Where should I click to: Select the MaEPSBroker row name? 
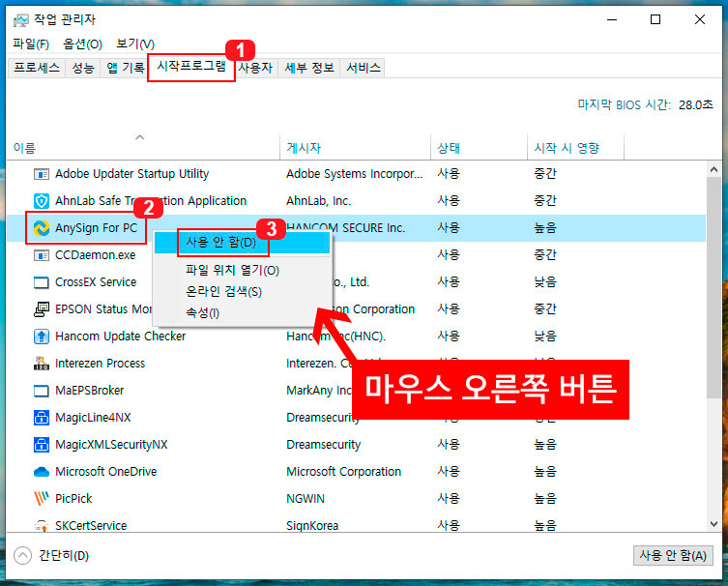point(90,391)
